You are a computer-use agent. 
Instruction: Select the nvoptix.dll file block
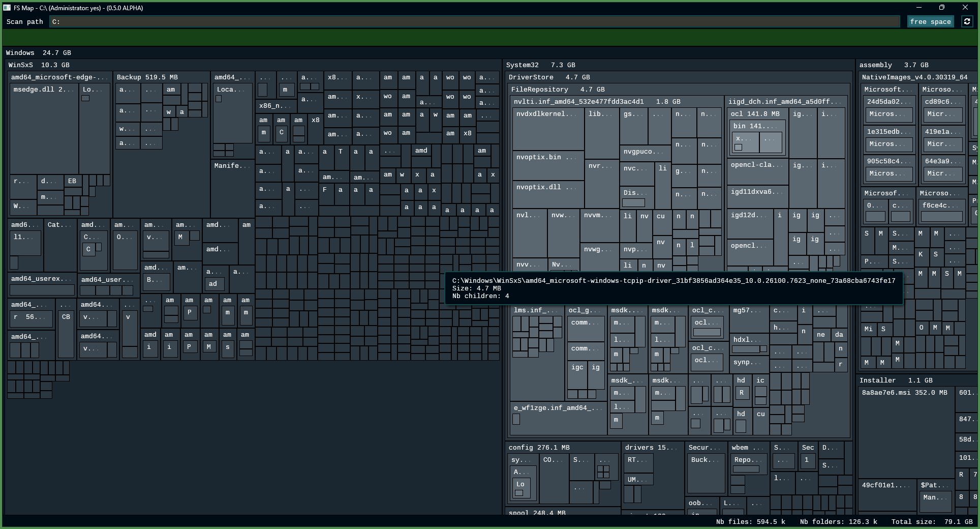pyautogui.click(x=548, y=194)
